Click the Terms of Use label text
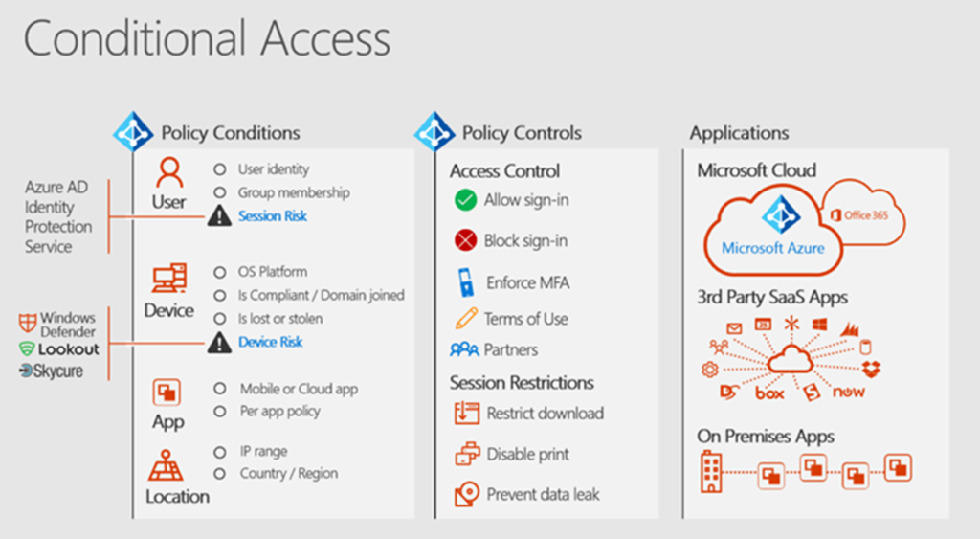 [526, 319]
